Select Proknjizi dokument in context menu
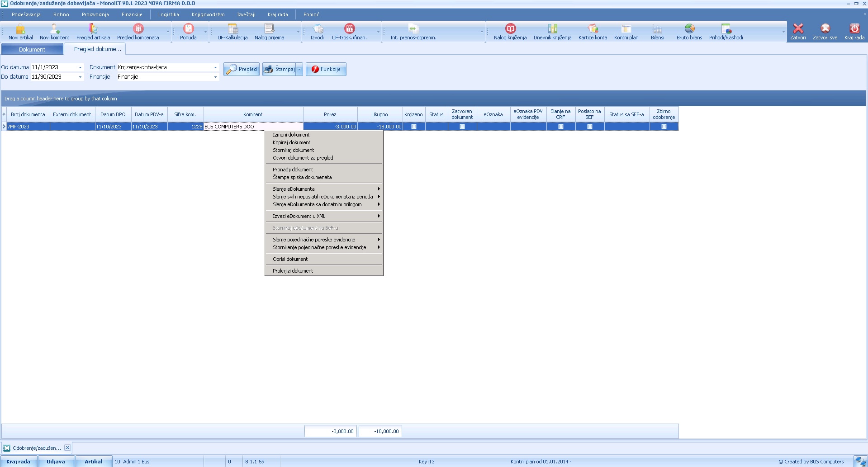Image resolution: width=868 pixels, height=467 pixels. pos(324,271)
